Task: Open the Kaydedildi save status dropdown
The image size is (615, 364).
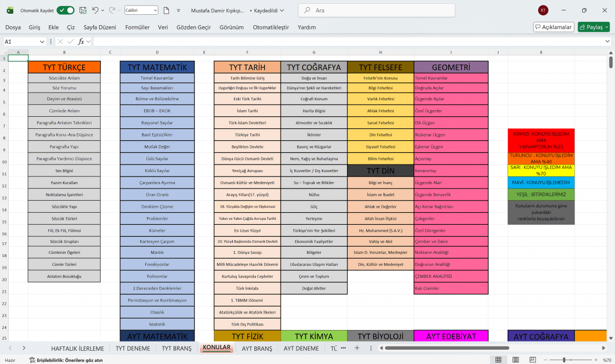Action: click(x=269, y=10)
